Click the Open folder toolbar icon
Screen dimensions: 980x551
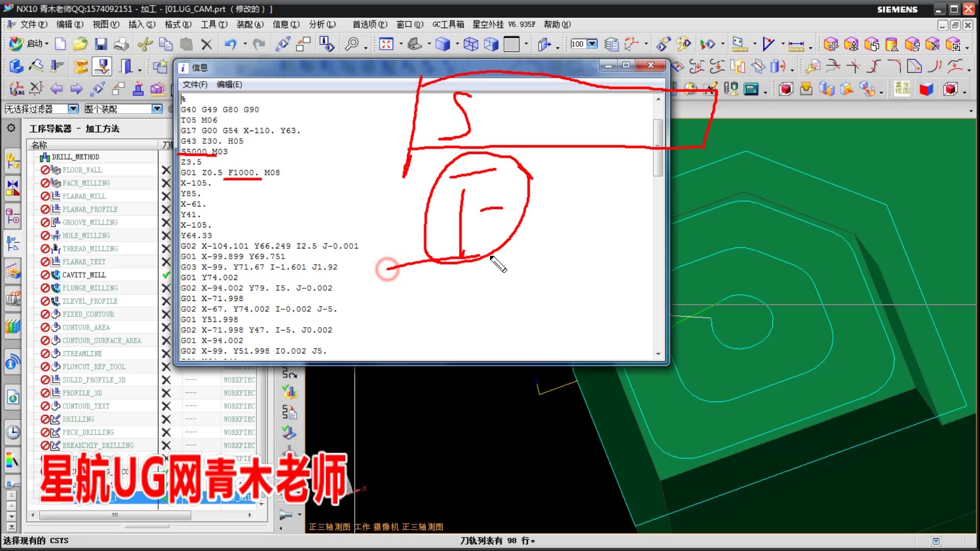pos(80,44)
